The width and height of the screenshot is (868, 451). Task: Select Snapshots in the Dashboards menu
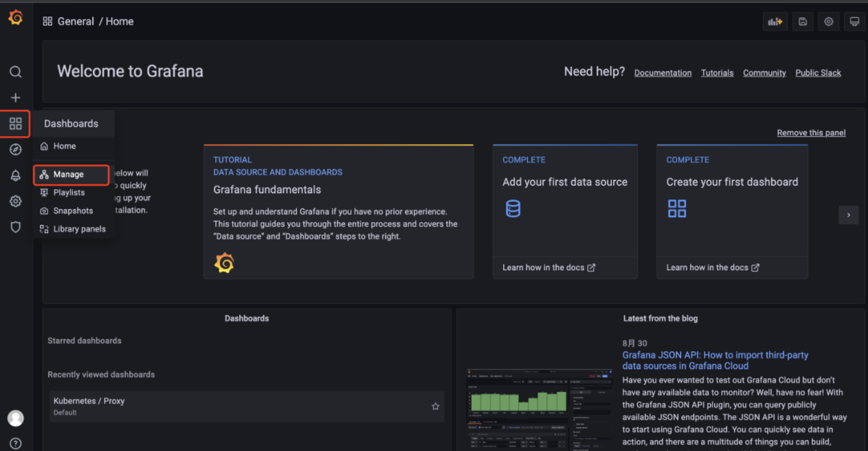[73, 210]
